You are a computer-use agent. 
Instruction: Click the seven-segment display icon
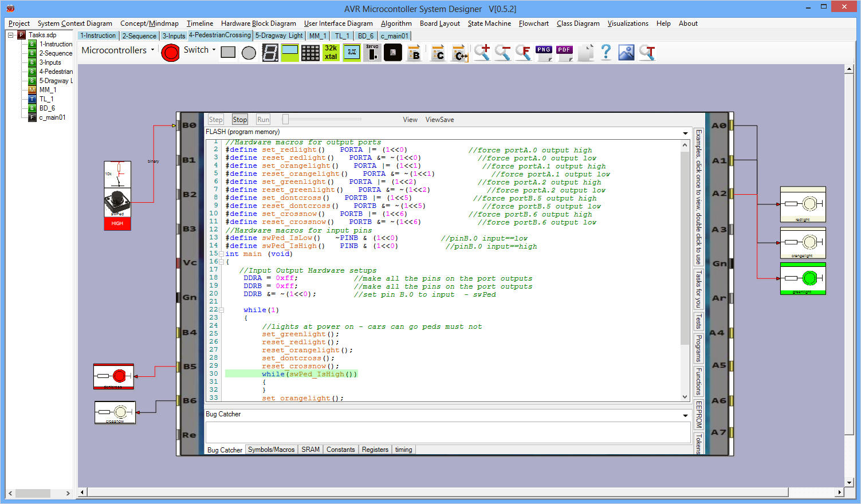(x=270, y=53)
